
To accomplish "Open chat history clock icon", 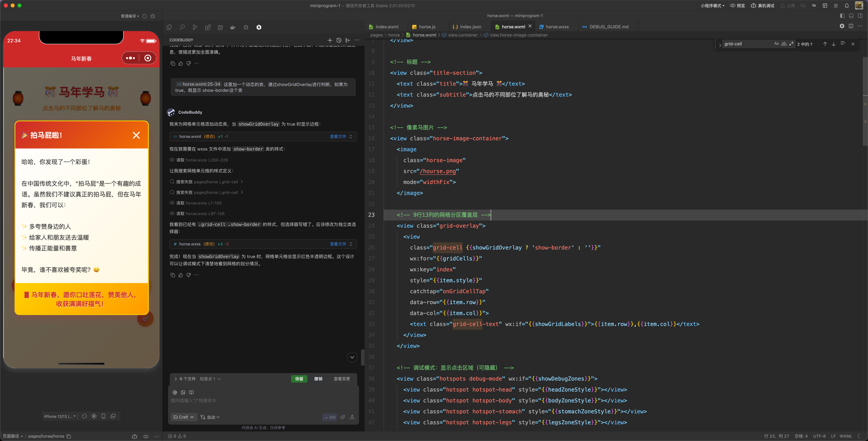I will point(339,40).
